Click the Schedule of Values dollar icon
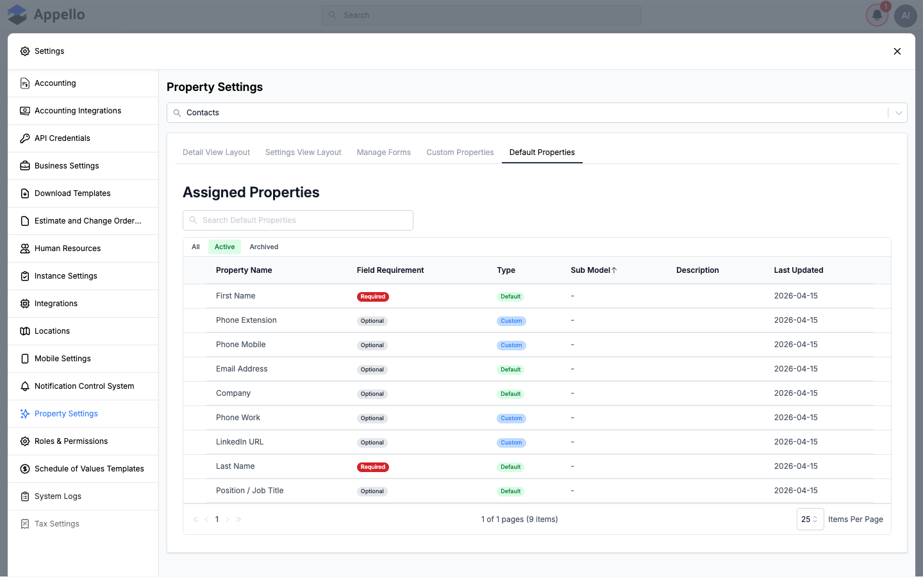Image resolution: width=923 pixels, height=588 pixels. [x=25, y=469]
